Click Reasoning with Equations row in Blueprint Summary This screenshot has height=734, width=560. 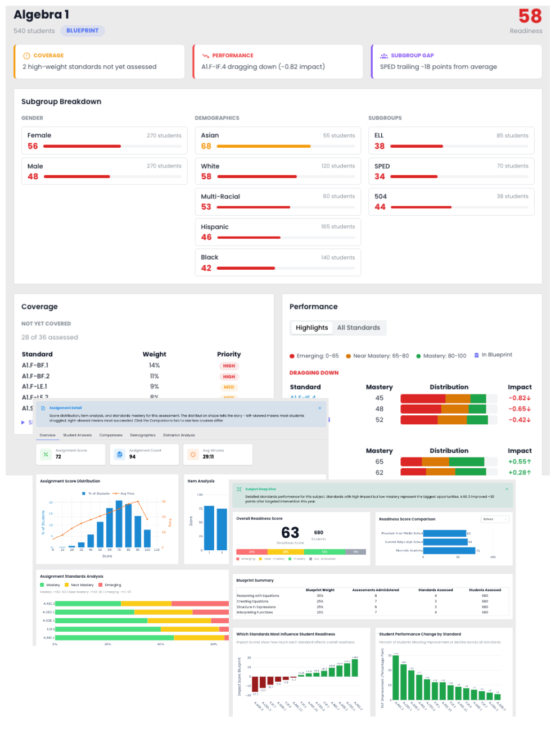[x=374, y=596]
